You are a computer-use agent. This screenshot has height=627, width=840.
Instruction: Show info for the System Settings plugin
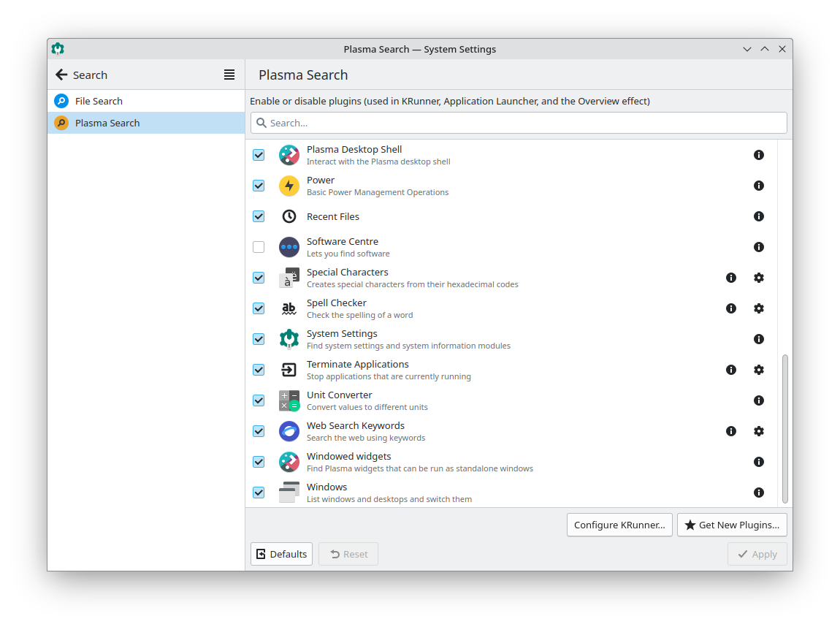[x=759, y=339]
